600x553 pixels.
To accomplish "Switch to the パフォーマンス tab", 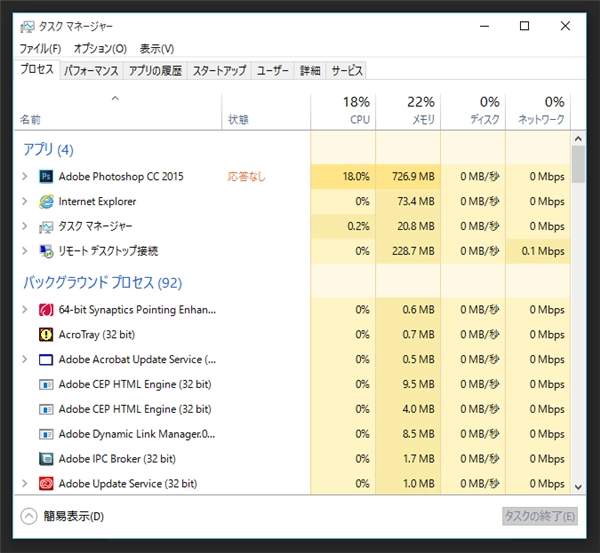I will 91,71.
